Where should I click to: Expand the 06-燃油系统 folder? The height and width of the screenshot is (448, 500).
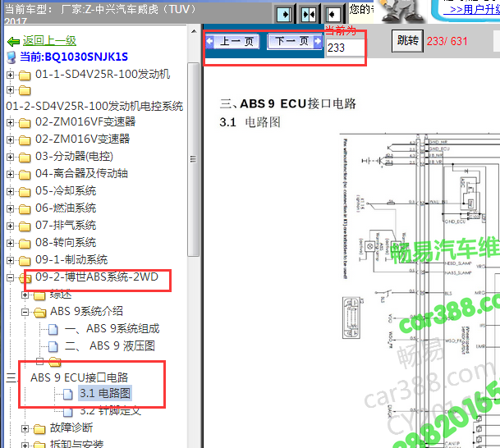pyautogui.click(x=10, y=208)
